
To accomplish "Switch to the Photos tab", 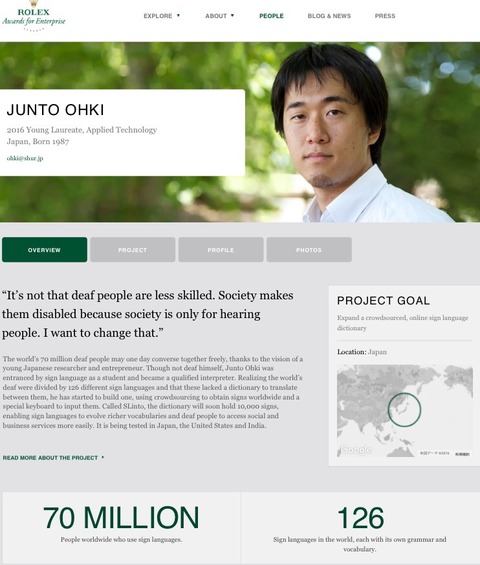I will [x=309, y=250].
